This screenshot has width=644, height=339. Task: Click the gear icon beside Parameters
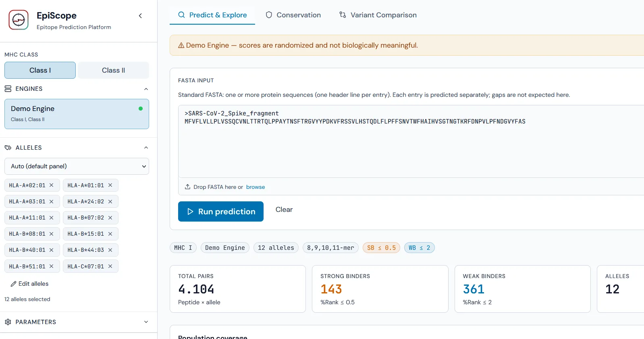click(8, 322)
